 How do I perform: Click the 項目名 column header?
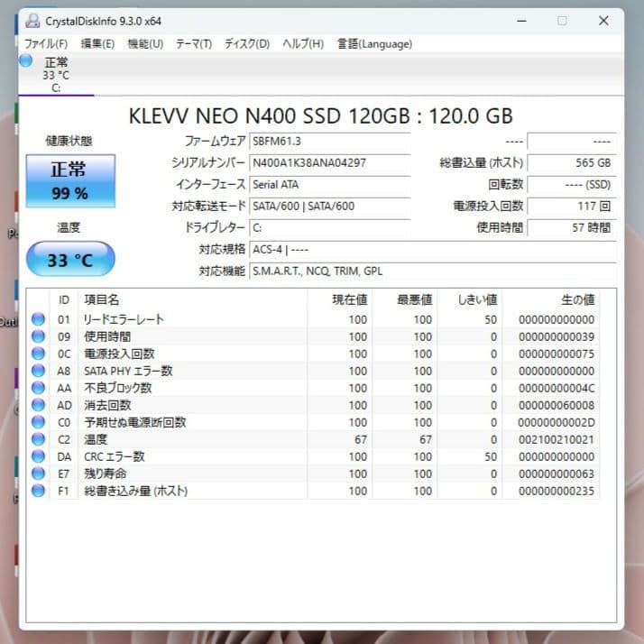tap(192, 299)
